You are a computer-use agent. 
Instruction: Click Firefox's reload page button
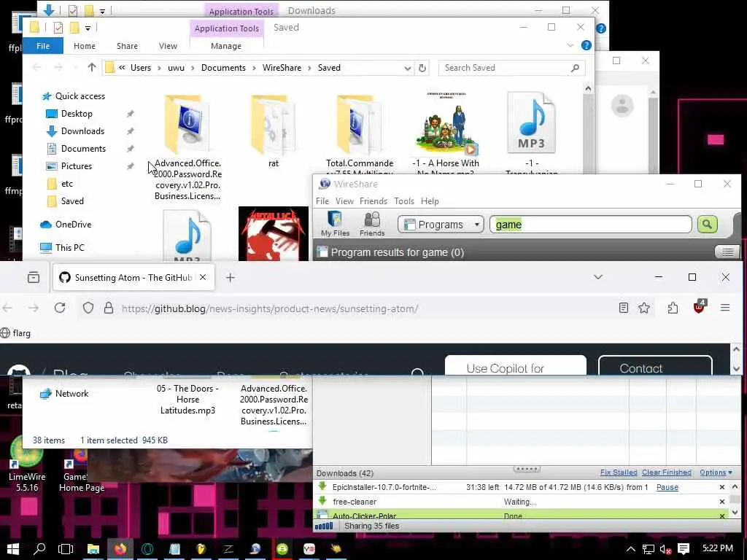coord(60,308)
